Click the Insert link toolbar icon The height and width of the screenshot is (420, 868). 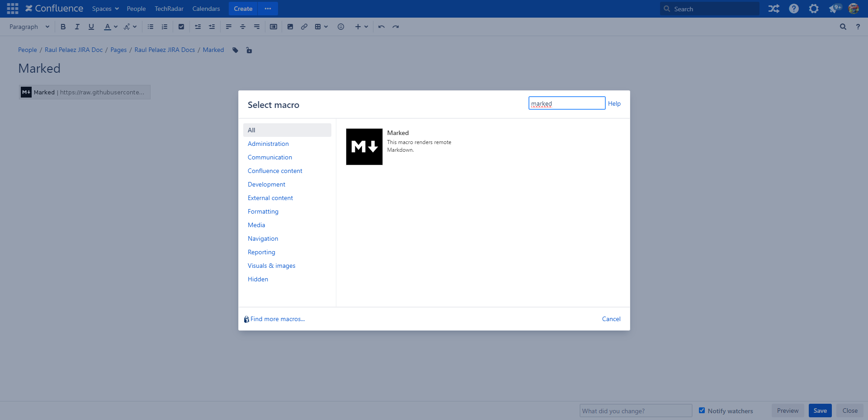pyautogui.click(x=304, y=27)
